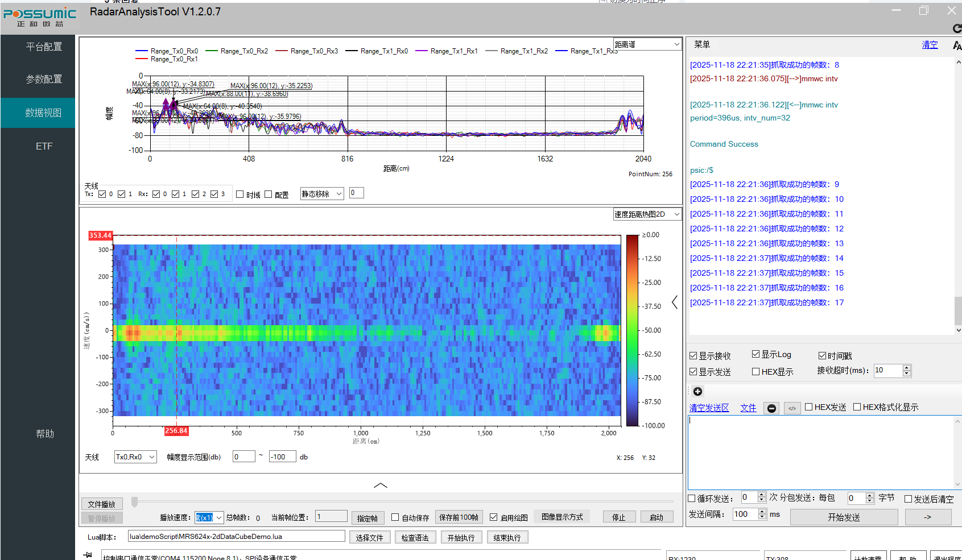Click the -> arrow button

(x=927, y=517)
